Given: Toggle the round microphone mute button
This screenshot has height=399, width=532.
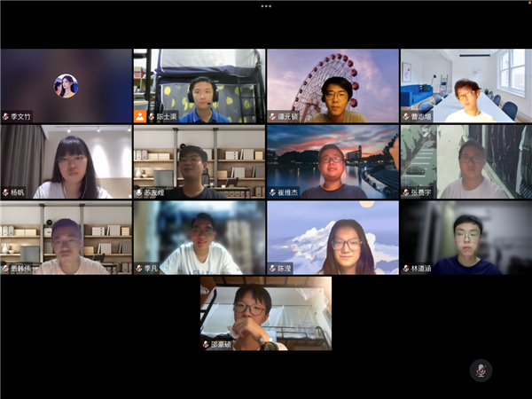Looking at the screenshot, I should point(481,370).
